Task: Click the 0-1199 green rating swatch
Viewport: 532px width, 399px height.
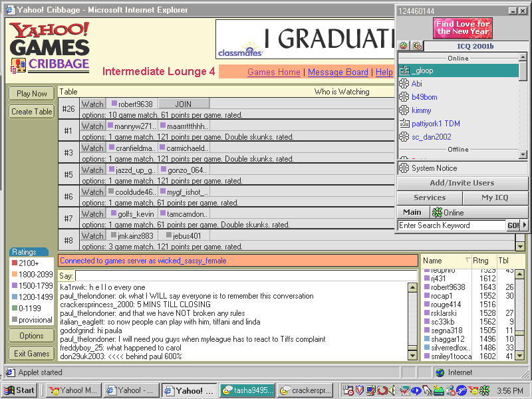Action: click(14, 308)
